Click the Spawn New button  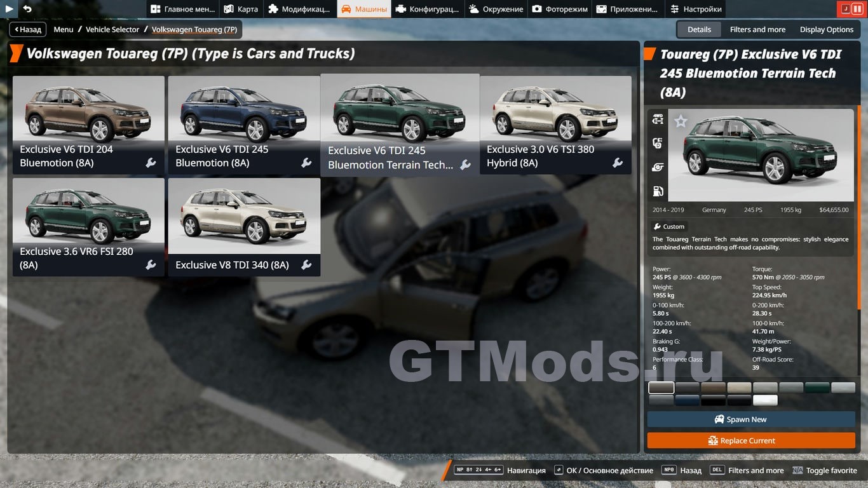(x=750, y=419)
